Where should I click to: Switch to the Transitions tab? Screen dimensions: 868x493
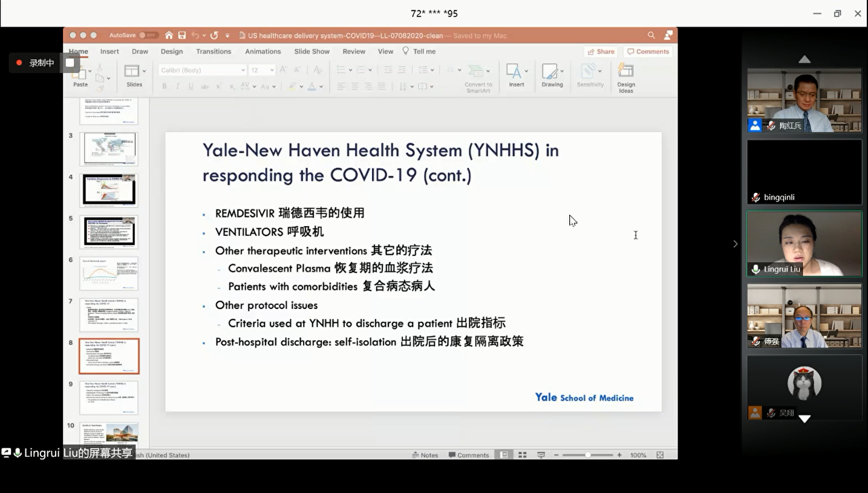[x=214, y=51]
